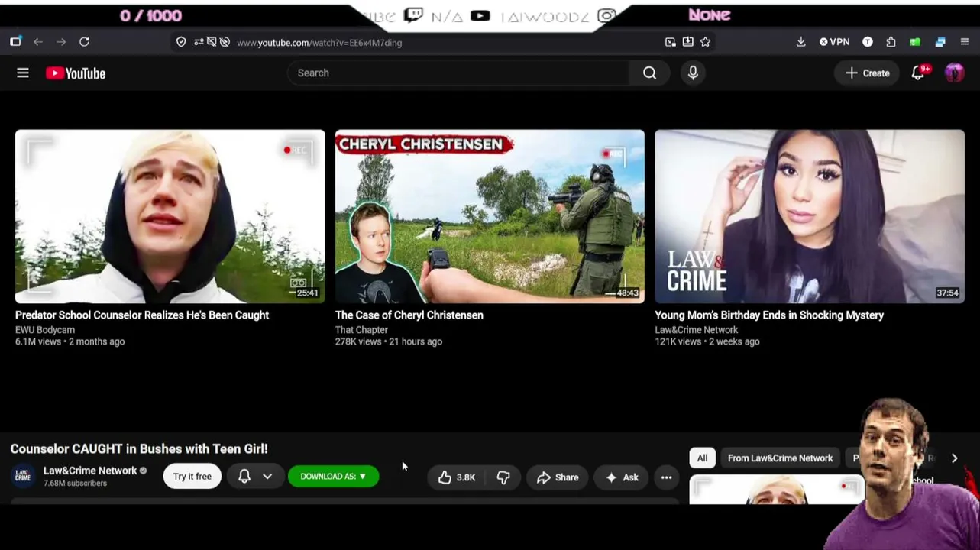The image size is (980, 550).
Task: Share the video
Action: pyautogui.click(x=558, y=477)
